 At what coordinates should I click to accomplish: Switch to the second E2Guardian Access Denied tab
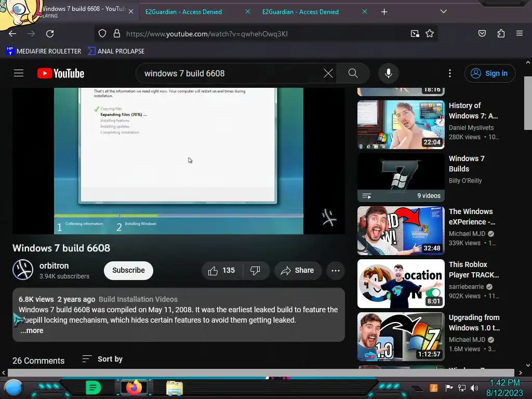coord(300,12)
